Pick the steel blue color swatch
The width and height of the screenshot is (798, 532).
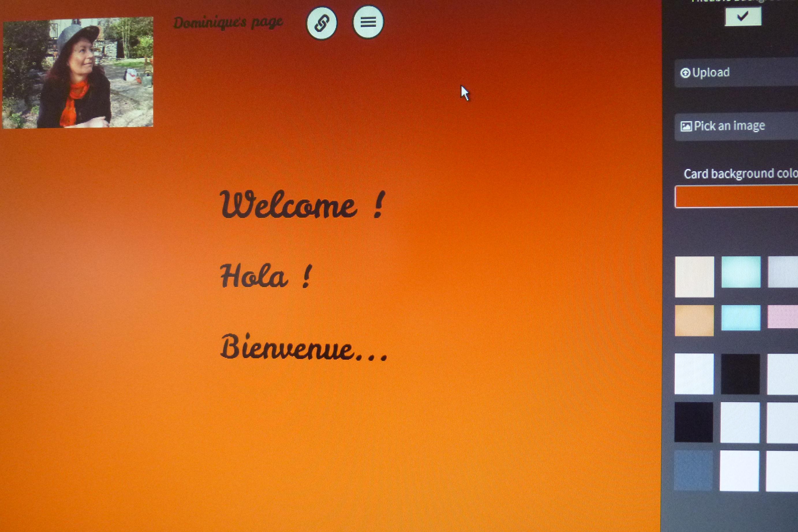pyautogui.click(x=693, y=470)
